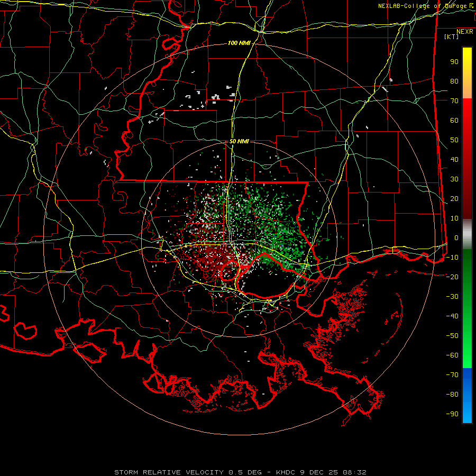Click the gray zero-velocity band on color scale
The image size is (476, 476).
467,234
